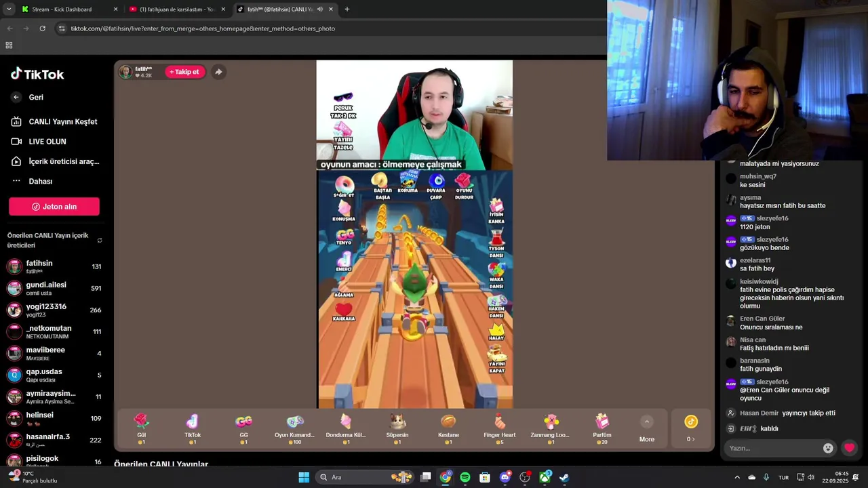The height and width of the screenshot is (488, 868).
Task: Send the Dondurma Külahı gift
Action: [346, 428]
